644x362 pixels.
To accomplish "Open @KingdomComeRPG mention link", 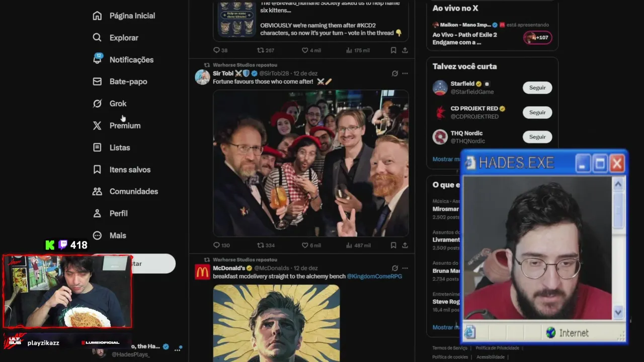I will coord(374,277).
